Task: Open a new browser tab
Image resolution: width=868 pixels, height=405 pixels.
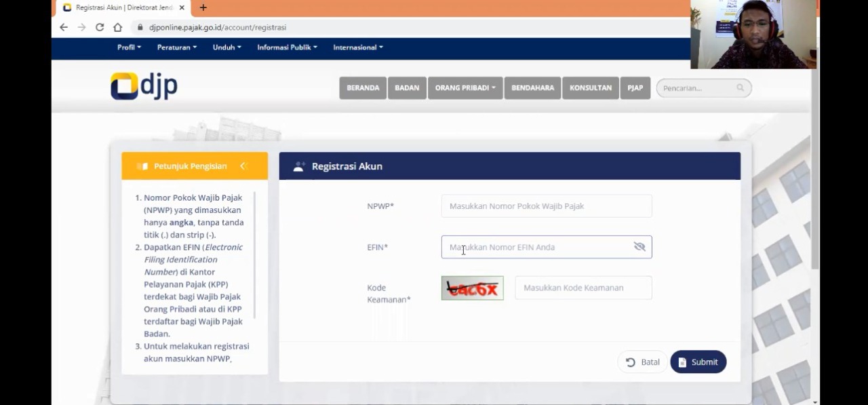Action: click(x=203, y=7)
